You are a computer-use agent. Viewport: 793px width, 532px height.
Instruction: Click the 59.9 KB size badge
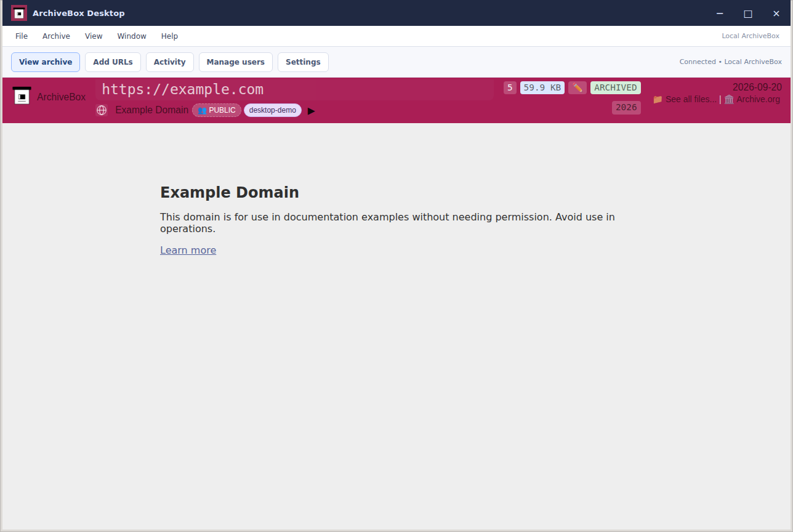[x=542, y=87]
